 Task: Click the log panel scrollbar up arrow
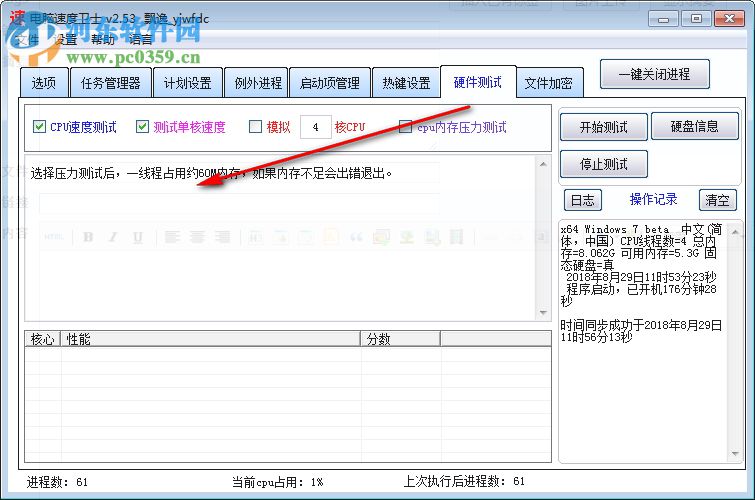pos(735,232)
